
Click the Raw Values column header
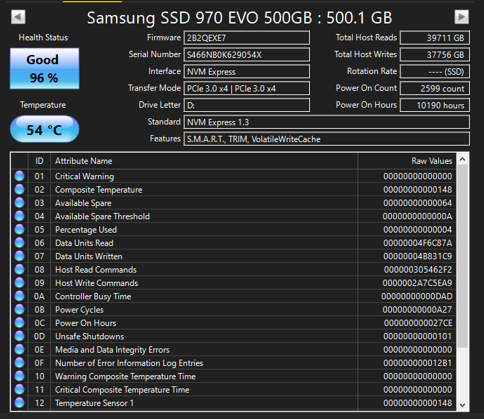[406, 161]
